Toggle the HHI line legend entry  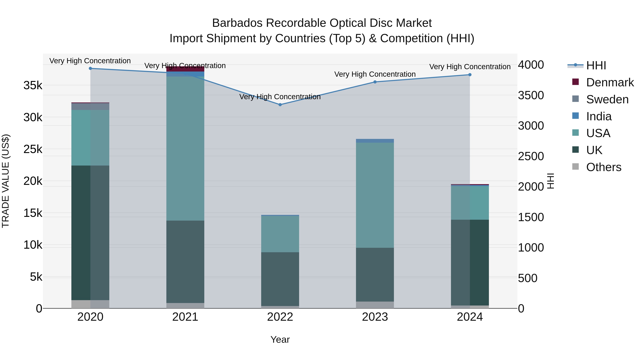(587, 65)
